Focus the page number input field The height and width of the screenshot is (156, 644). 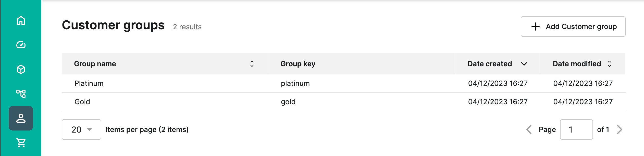576,129
